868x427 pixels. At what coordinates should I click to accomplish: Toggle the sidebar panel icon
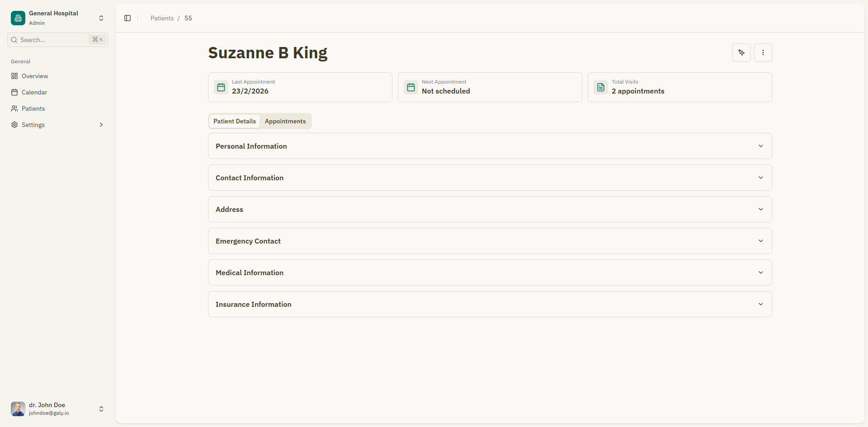click(x=127, y=18)
